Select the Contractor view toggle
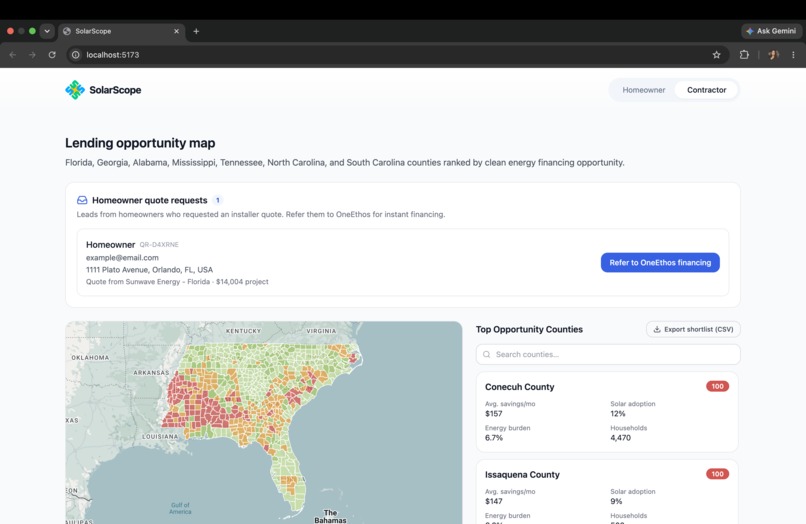 [x=706, y=90]
